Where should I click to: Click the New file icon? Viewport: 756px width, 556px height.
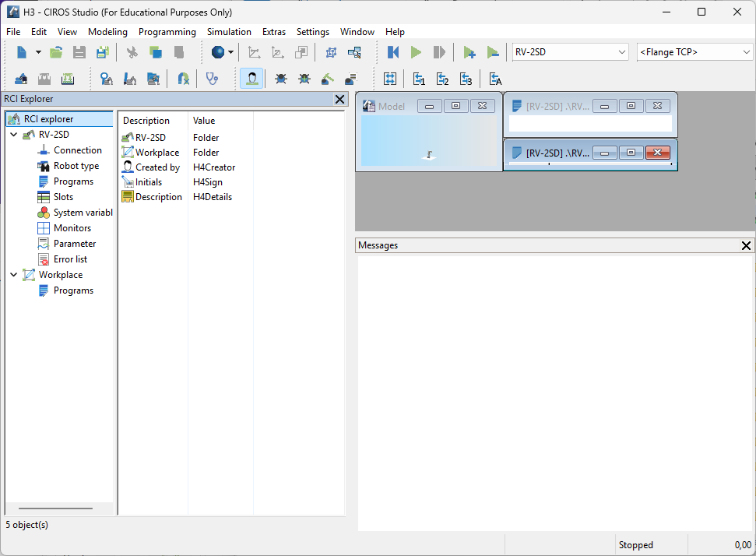(x=22, y=52)
